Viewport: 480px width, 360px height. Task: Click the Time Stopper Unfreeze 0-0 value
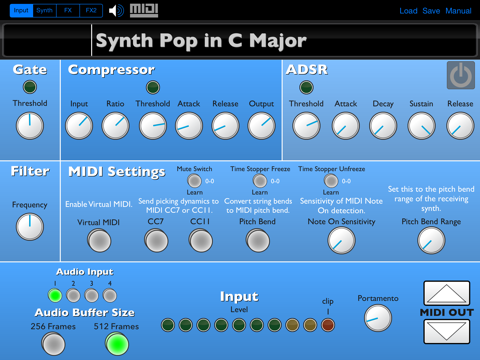click(346, 181)
